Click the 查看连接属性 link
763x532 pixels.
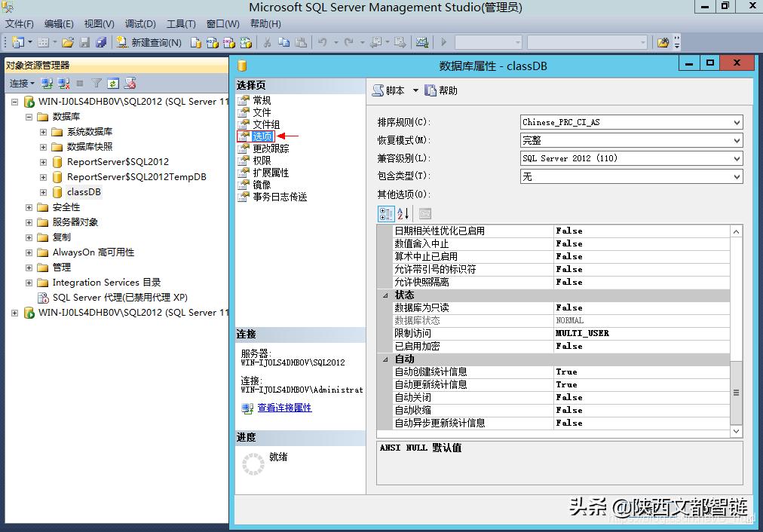point(284,408)
